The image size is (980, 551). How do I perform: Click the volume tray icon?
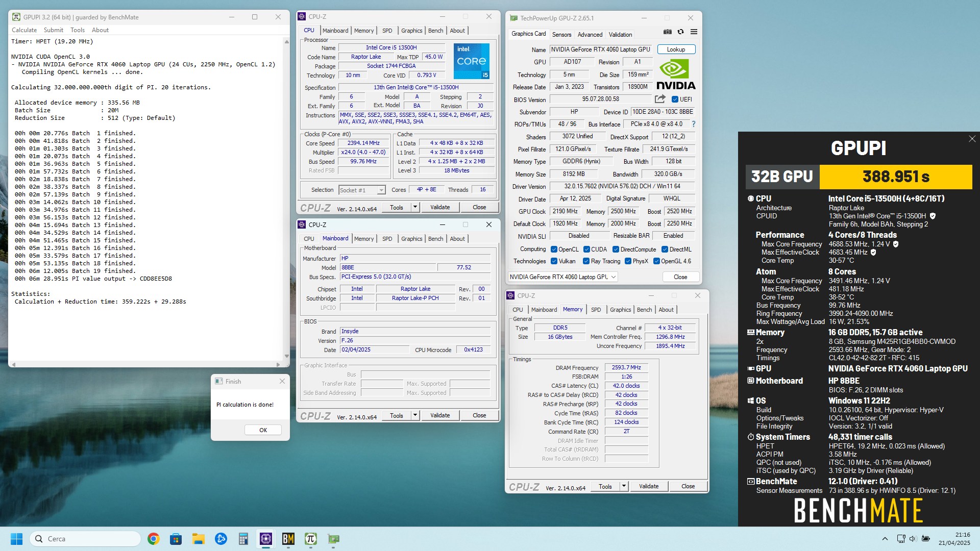(x=913, y=539)
